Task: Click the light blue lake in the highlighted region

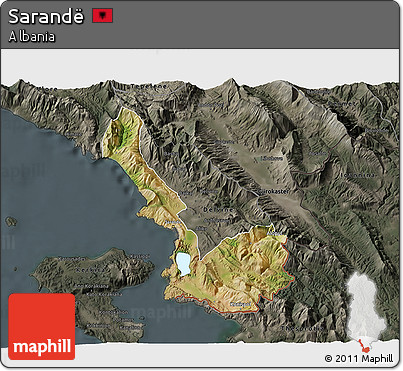Action: pos(183,263)
